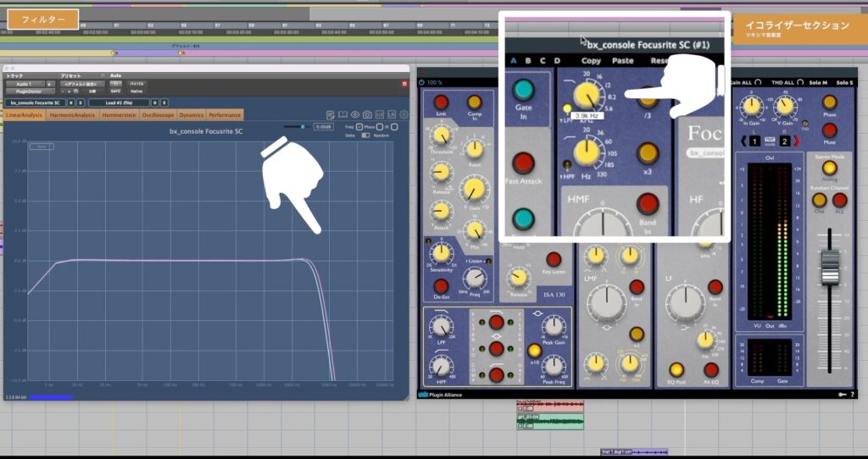This screenshot has width=868, height=459.
Task: Toggle the Phase checkbox in PluginDoctor
Action: pyautogui.click(x=379, y=127)
